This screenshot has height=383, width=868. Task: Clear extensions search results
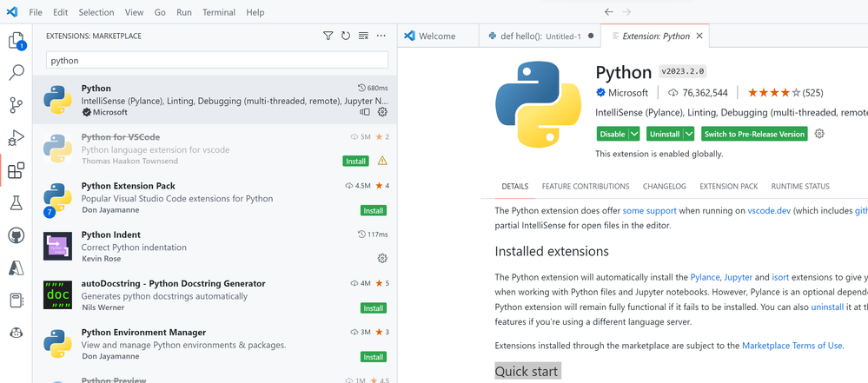point(363,36)
